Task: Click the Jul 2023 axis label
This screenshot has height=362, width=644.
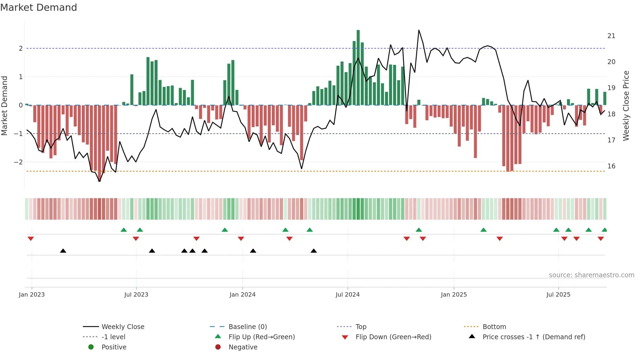Action: click(136, 294)
